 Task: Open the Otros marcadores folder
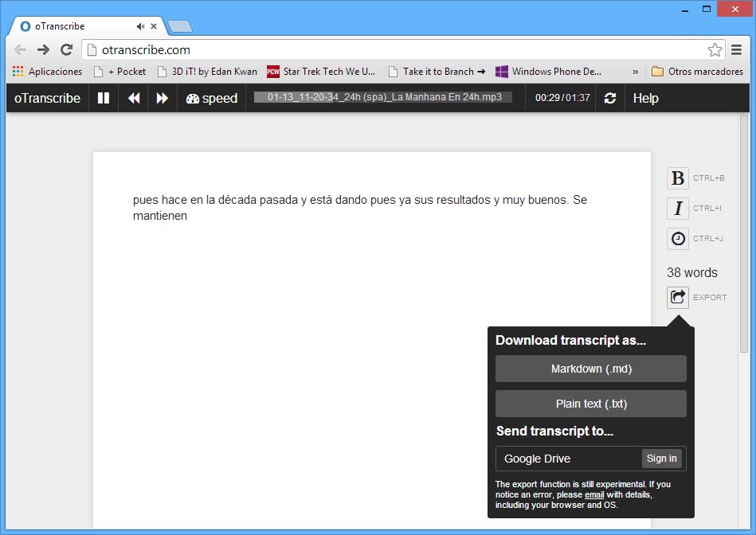(697, 72)
